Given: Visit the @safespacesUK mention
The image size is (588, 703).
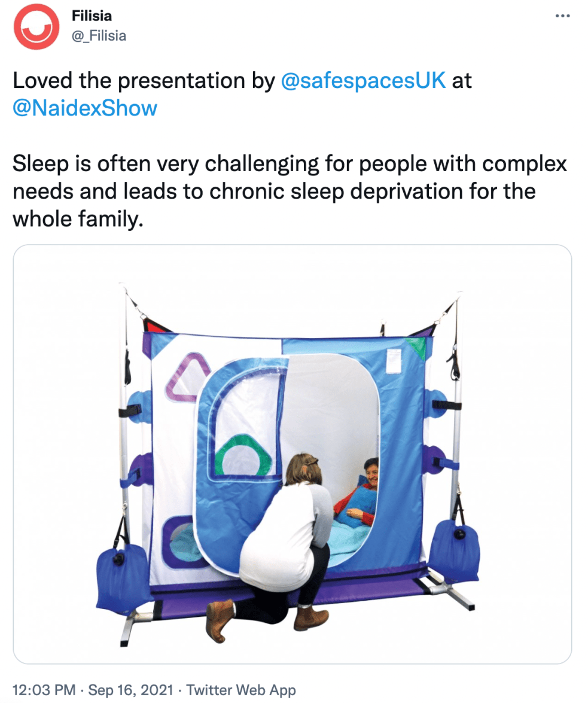Looking at the screenshot, I should (363, 81).
